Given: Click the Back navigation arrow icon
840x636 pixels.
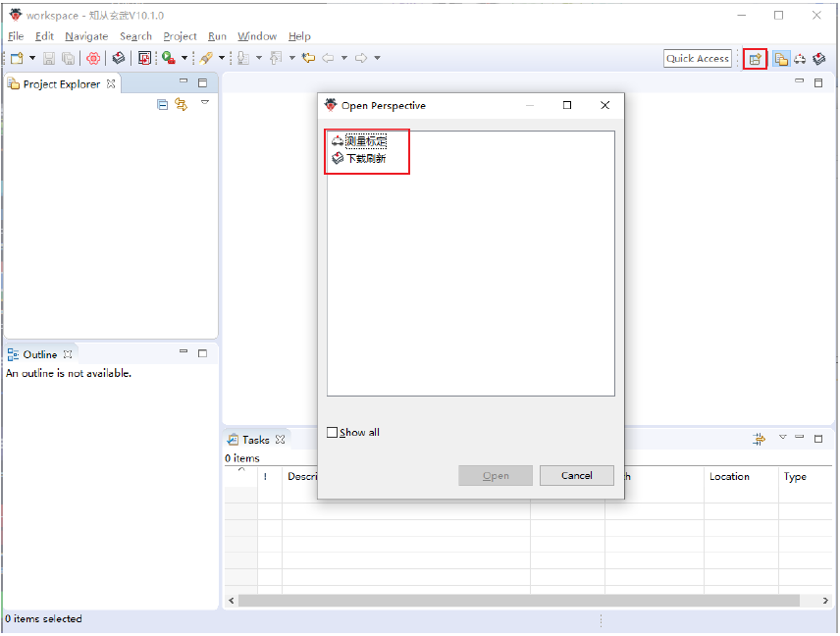Looking at the screenshot, I should tap(328, 58).
